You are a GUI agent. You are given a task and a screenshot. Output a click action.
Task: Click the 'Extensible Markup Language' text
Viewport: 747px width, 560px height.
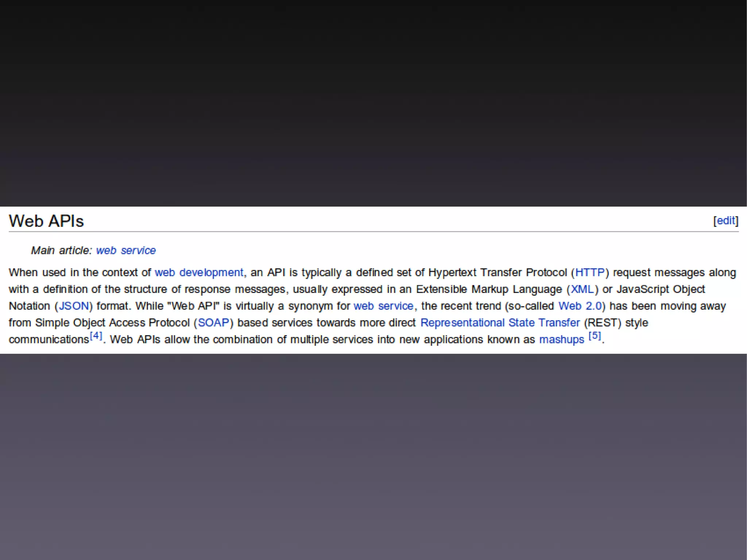[489, 289]
